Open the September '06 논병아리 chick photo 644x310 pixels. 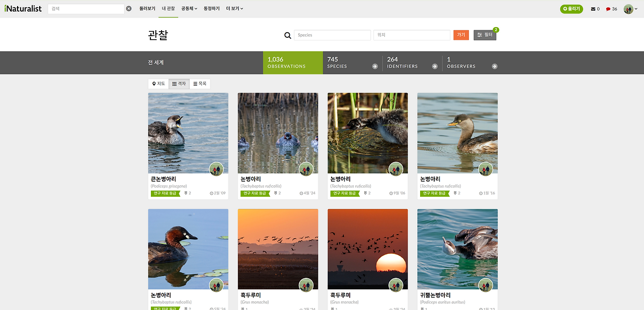pos(368,133)
